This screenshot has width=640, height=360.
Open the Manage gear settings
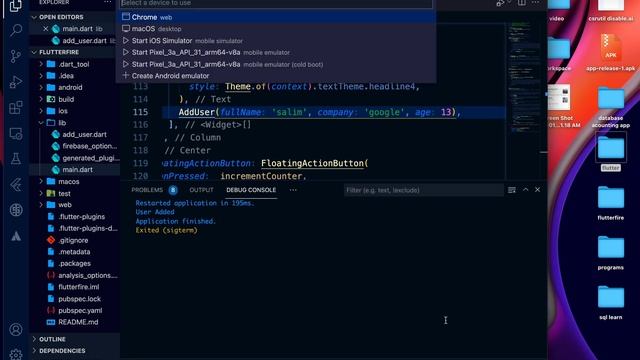coord(16,354)
